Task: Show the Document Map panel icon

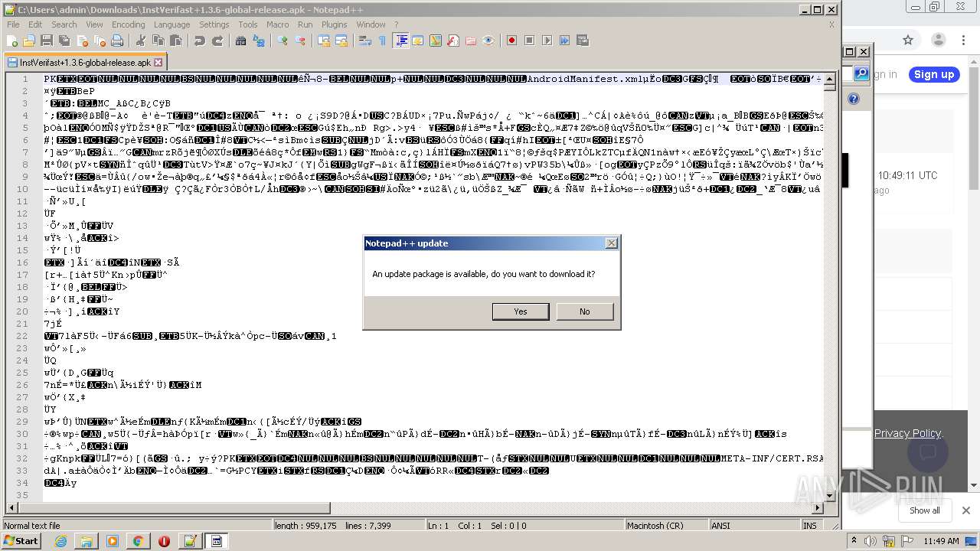Action: [436, 41]
